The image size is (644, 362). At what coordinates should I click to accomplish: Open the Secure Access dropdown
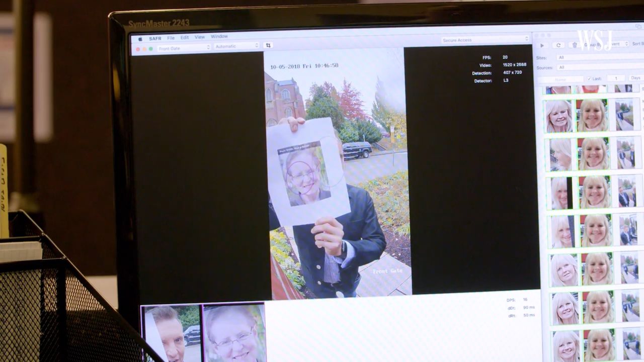[485, 40]
